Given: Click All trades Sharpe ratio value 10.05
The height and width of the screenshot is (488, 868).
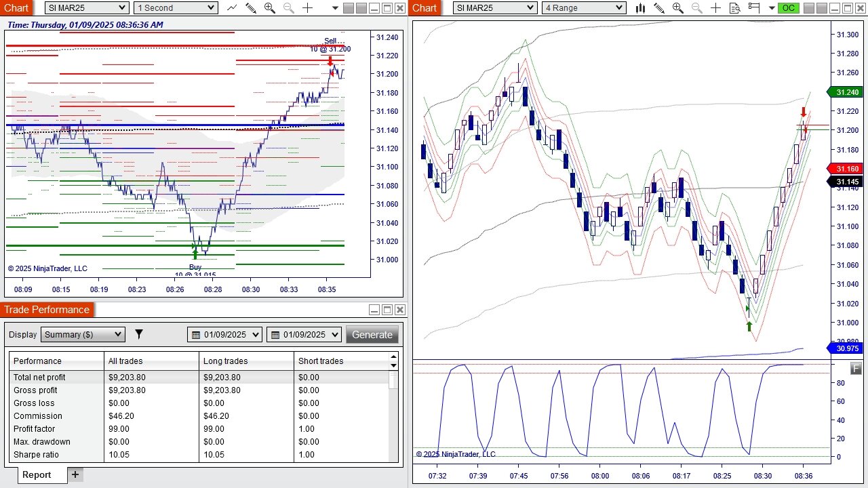Looking at the screenshot, I should tap(119, 455).
